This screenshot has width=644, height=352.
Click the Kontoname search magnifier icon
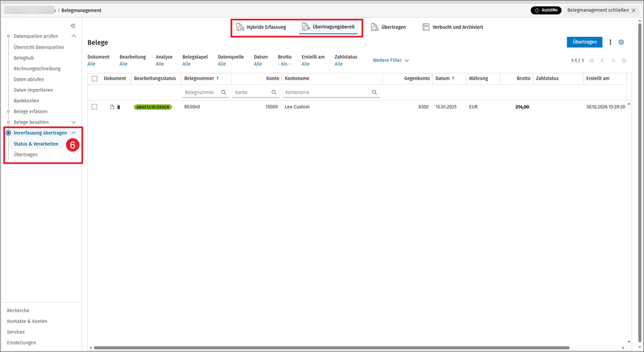(375, 92)
